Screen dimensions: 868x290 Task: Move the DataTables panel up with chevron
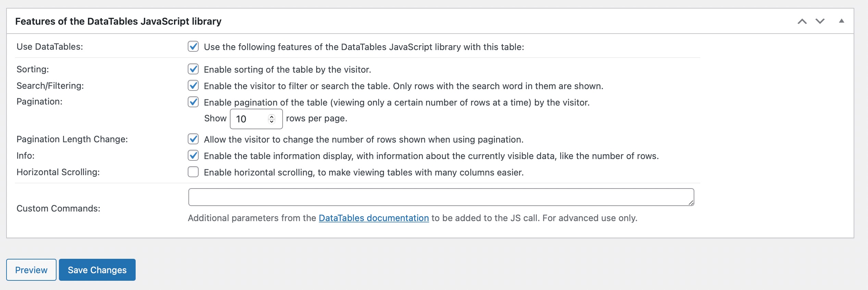(802, 21)
